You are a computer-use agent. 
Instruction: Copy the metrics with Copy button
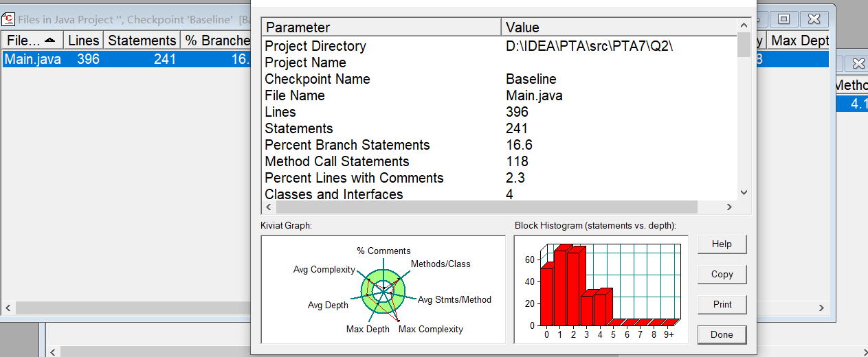[722, 274]
